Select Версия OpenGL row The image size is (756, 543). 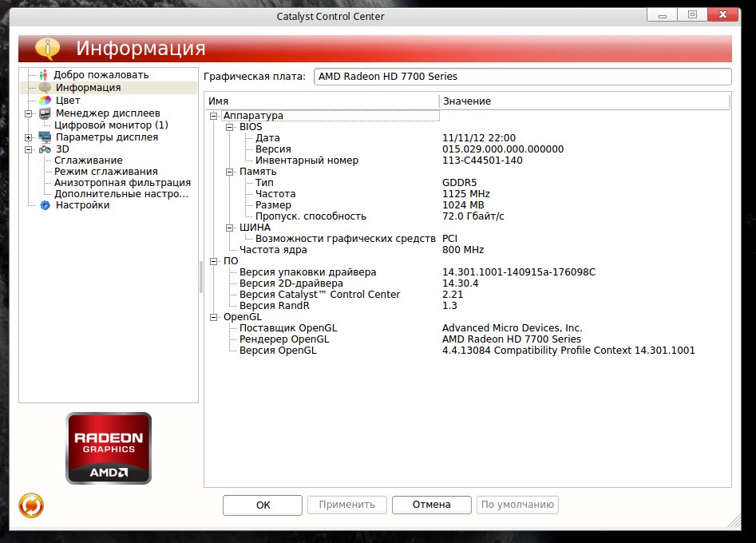[468, 351]
